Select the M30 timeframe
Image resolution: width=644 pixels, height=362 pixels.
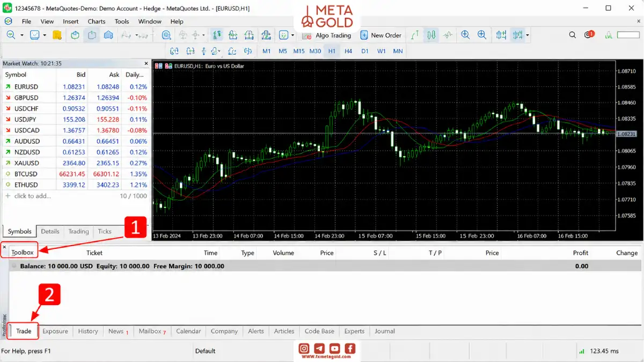pyautogui.click(x=316, y=51)
